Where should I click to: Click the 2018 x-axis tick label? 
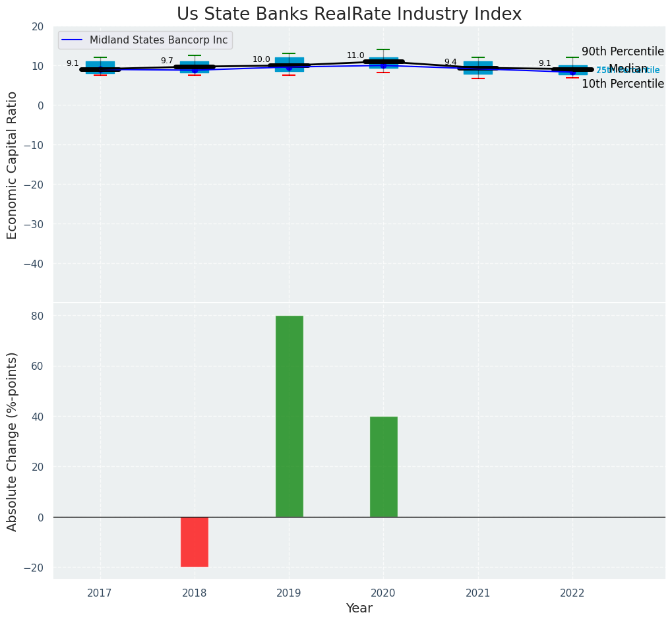coord(195,593)
